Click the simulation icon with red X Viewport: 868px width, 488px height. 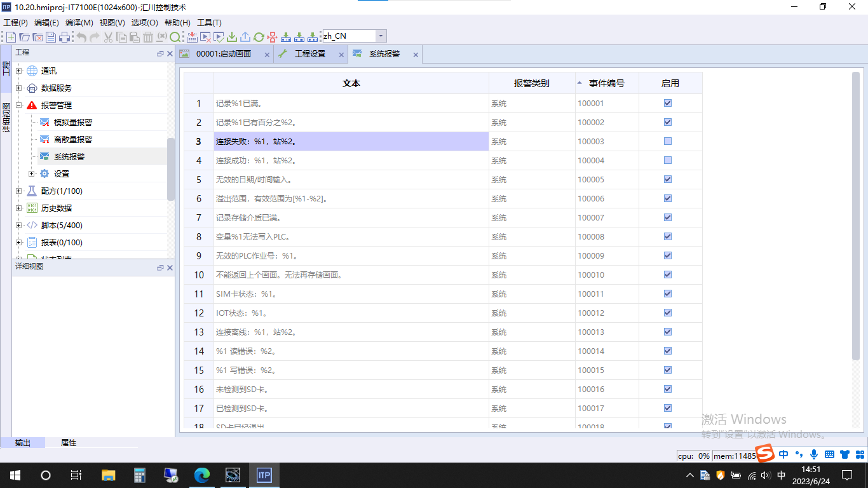click(205, 37)
